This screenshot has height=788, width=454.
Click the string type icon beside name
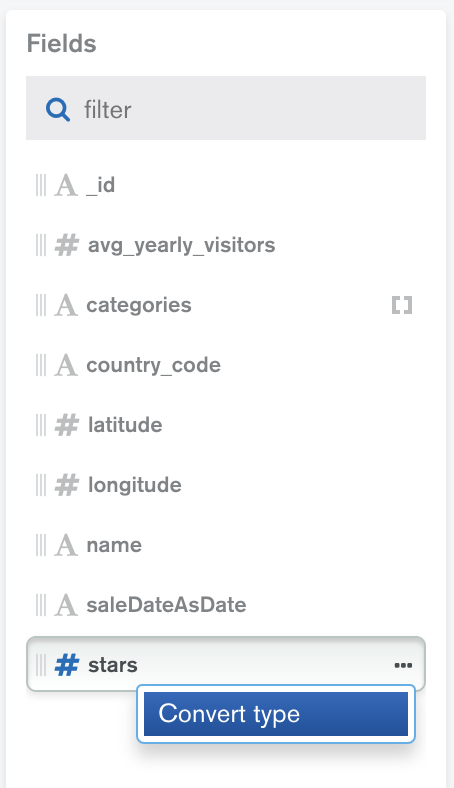(x=66, y=545)
